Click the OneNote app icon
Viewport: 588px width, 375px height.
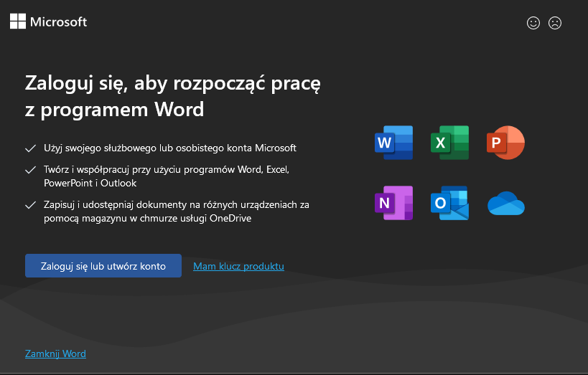point(393,203)
